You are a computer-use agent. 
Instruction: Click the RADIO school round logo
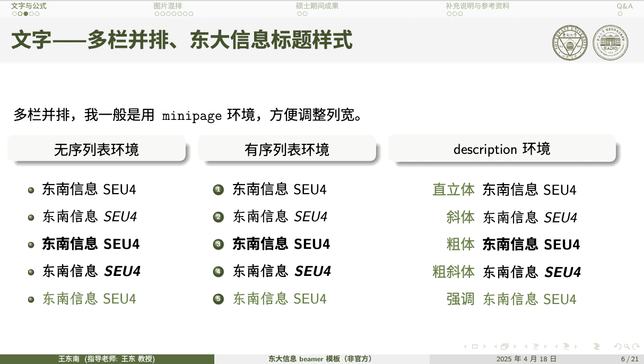coord(610,42)
